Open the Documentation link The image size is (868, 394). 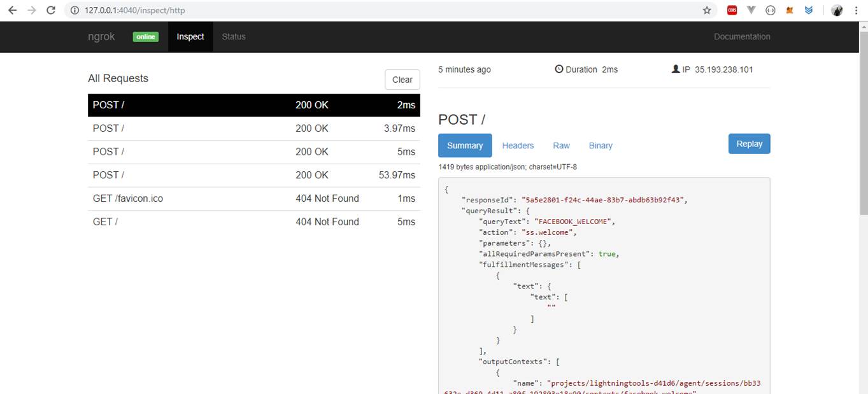point(742,37)
